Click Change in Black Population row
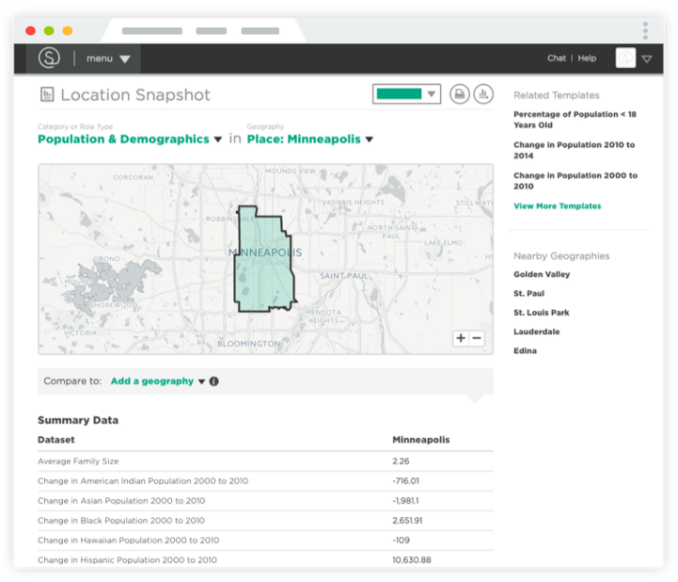 tap(265, 521)
